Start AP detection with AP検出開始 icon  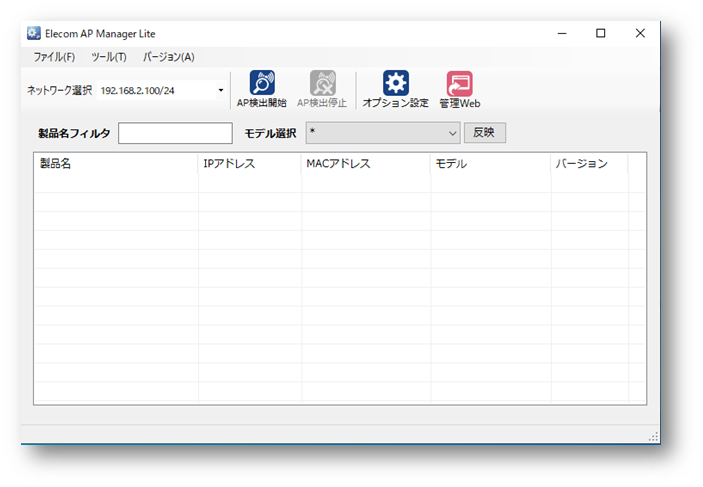pos(262,89)
